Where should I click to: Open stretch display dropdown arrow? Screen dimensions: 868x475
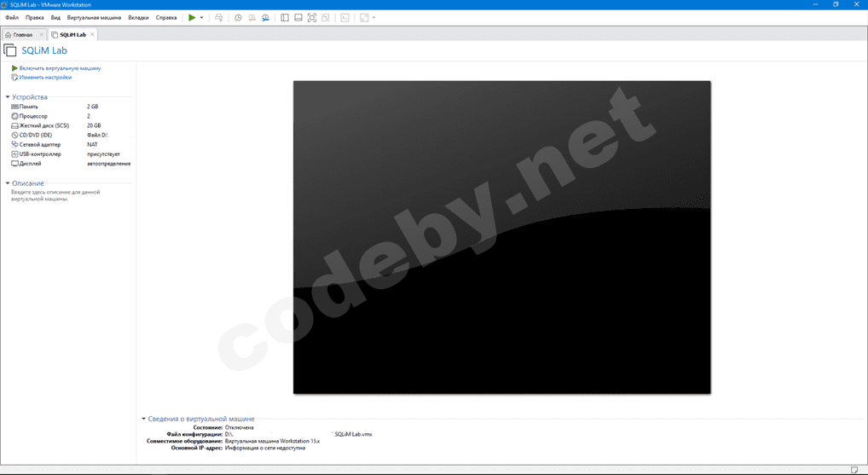tap(373, 18)
